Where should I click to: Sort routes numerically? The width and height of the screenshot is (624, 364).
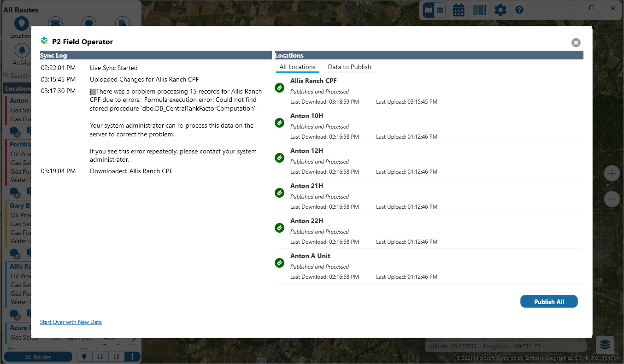(x=100, y=357)
